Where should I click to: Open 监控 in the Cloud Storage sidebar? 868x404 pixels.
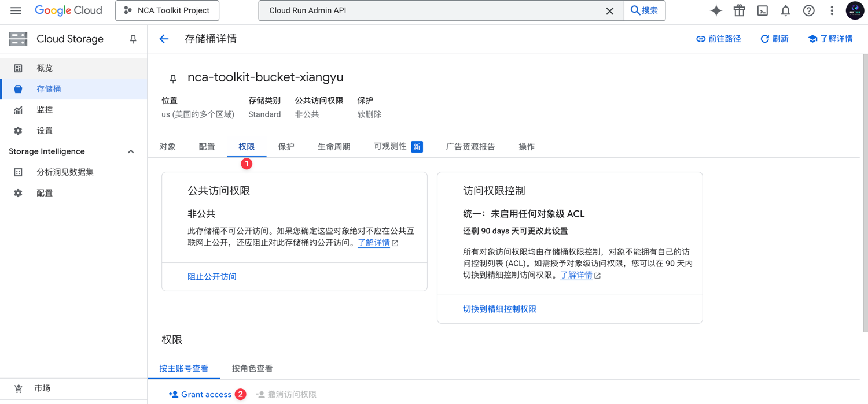45,109
